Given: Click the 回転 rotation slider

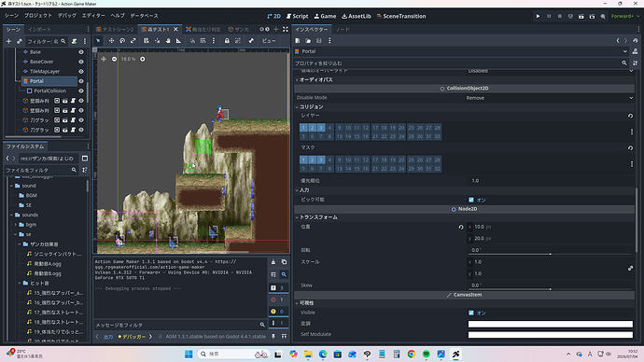Looking at the screenshot, I should 551,254.
